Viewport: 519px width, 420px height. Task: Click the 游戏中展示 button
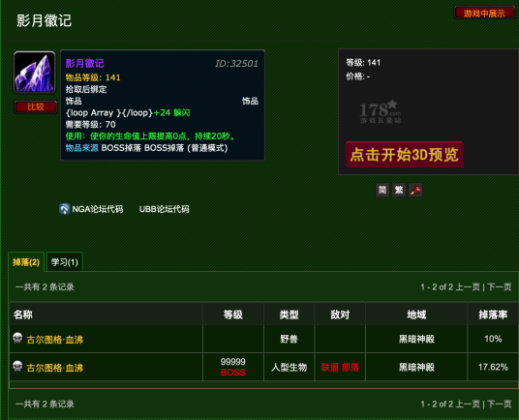coord(484,13)
